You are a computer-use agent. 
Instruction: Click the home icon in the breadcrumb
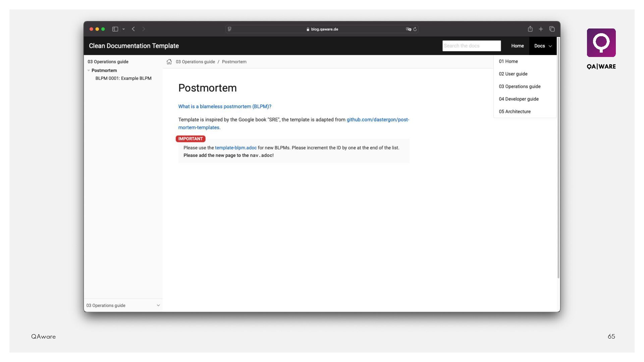[x=169, y=62]
